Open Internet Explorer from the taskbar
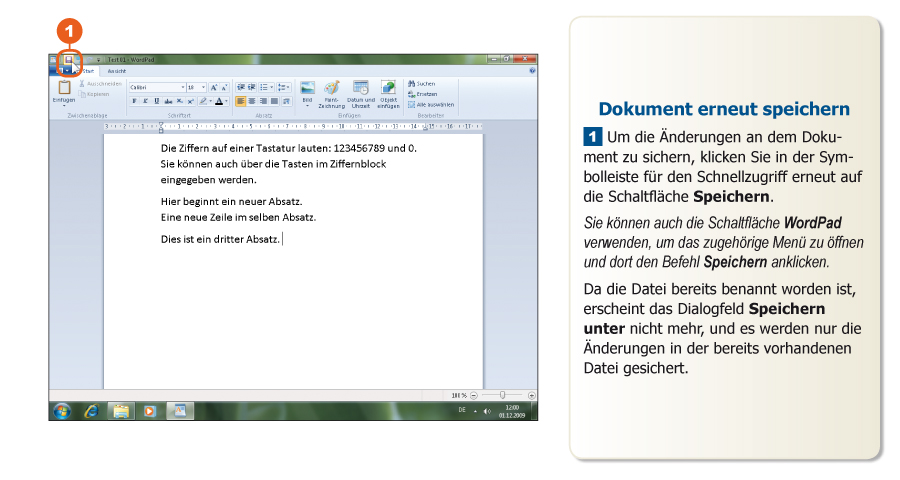This screenshot has height=480, width=900. pos(92,411)
